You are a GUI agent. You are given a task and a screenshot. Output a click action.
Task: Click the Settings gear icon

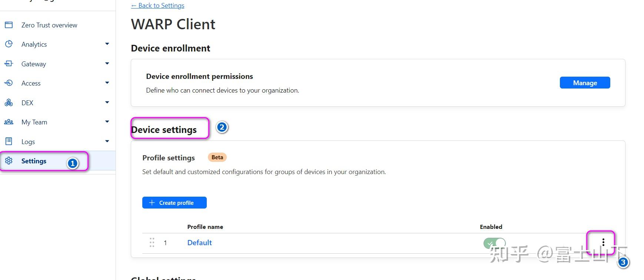coord(9,161)
